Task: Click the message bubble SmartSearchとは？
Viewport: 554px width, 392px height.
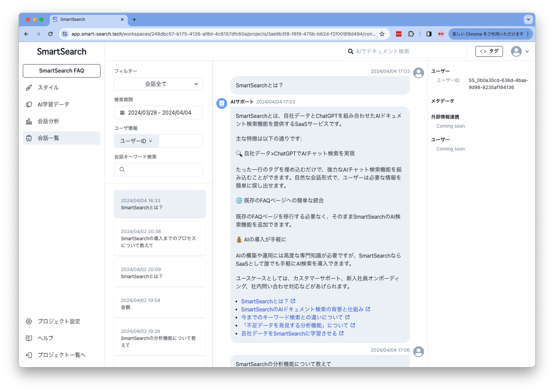Action: click(320, 85)
